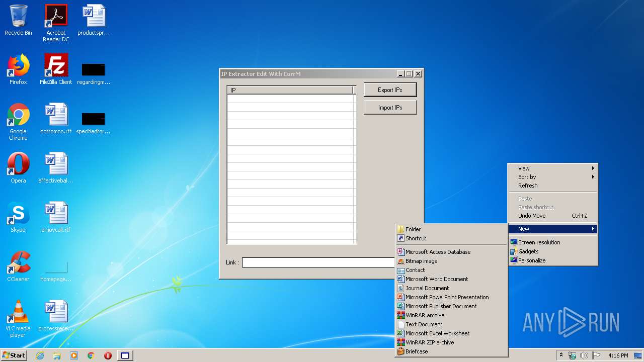Select effectivebal document icon
This screenshot has height=362, width=644.
click(x=56, y=168)
